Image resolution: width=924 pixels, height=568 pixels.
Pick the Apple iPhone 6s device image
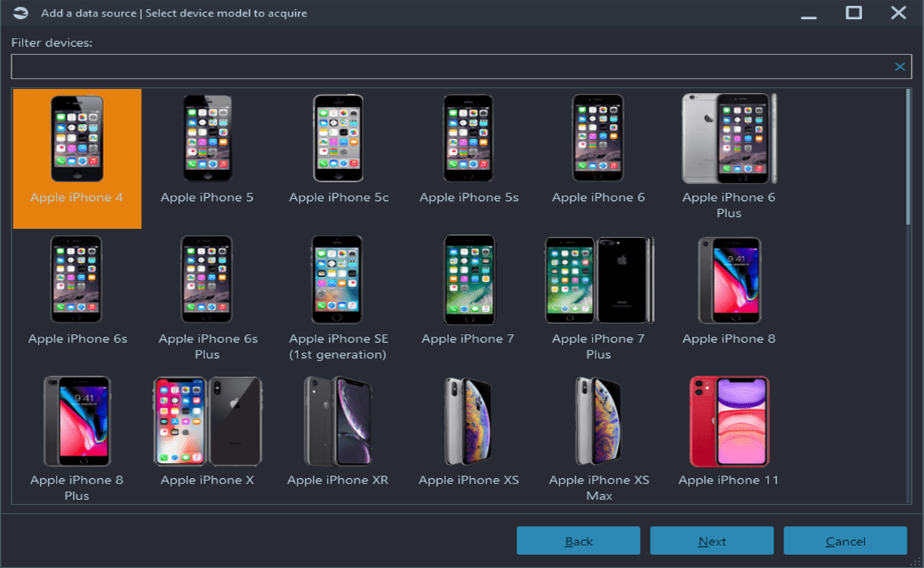pyautogui.click(x=77, y=279)
